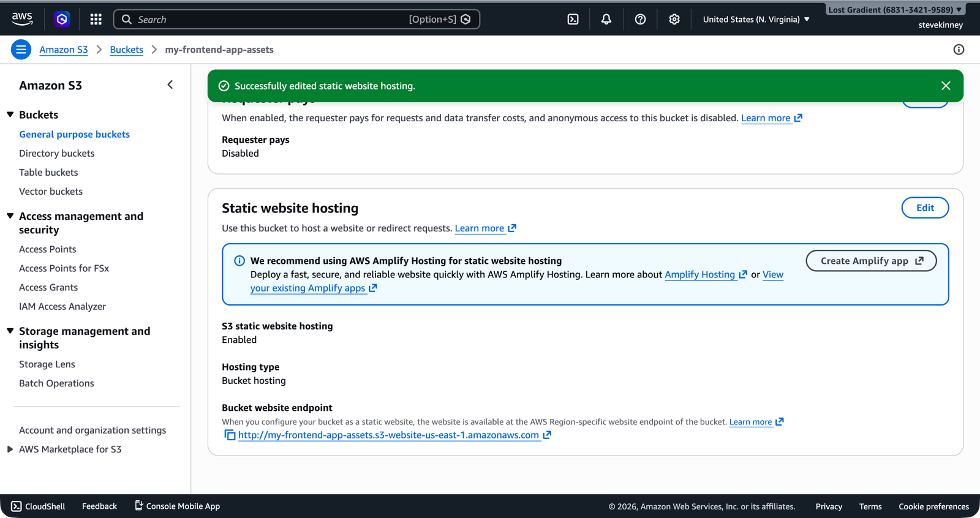Open IAM Access Analyzer

coord(62,306)
